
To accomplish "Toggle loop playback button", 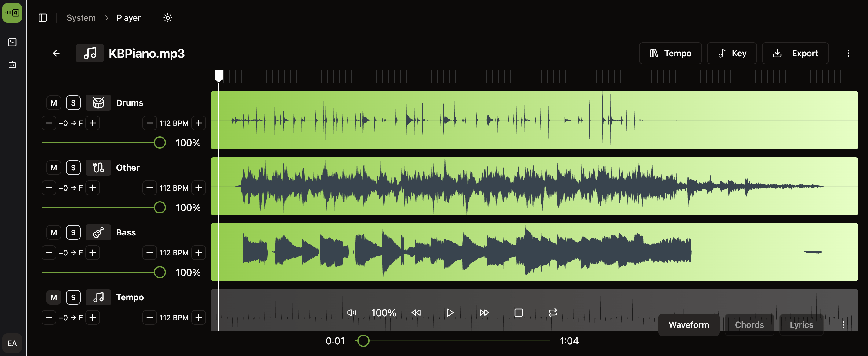I will point(553,313).
